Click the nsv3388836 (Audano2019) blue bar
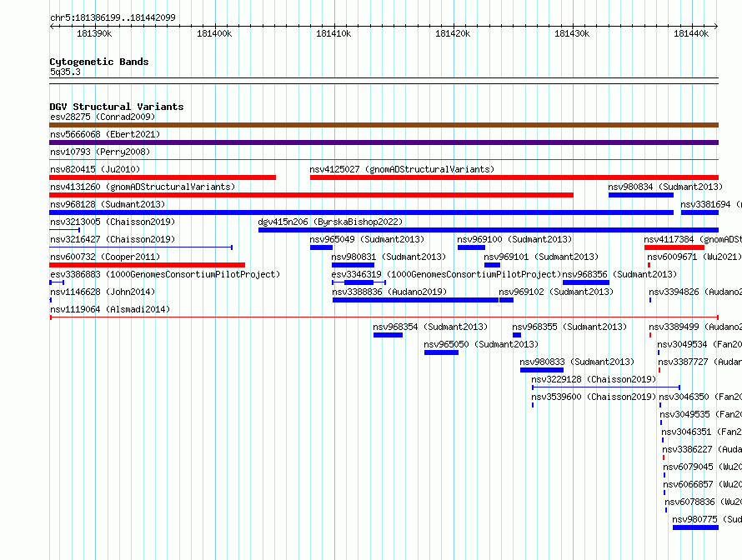Viewport: 742px width, 560px height. tap(415, 300)
